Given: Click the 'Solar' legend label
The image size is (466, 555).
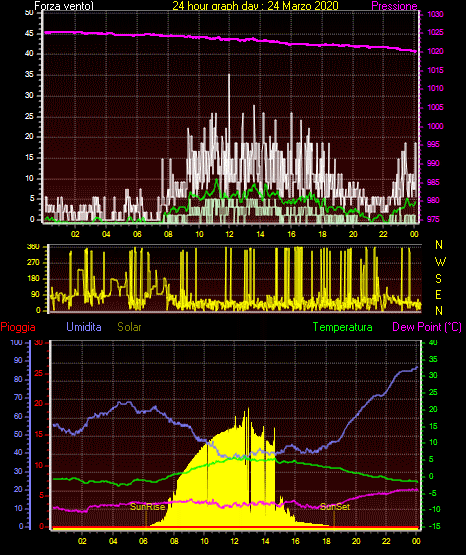Looking at the screenshot, I should (129, 327).
